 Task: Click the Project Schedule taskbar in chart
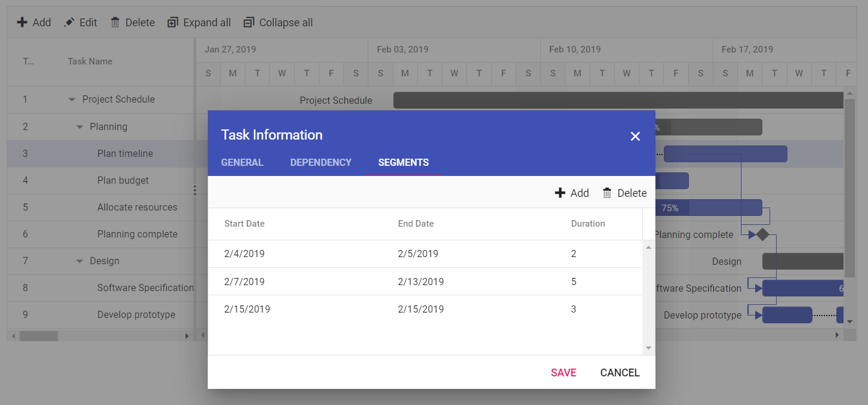point(619,100)
